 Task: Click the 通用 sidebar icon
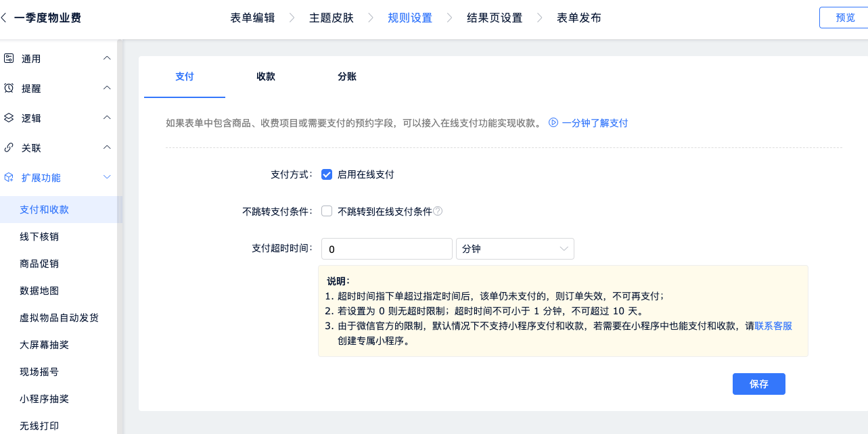[x=9, y=59]
